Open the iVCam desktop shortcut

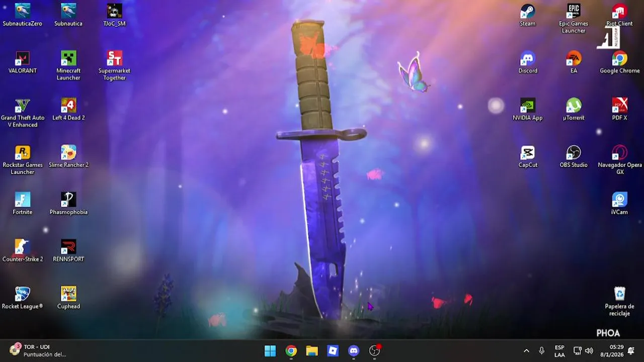tap(619, 204)
